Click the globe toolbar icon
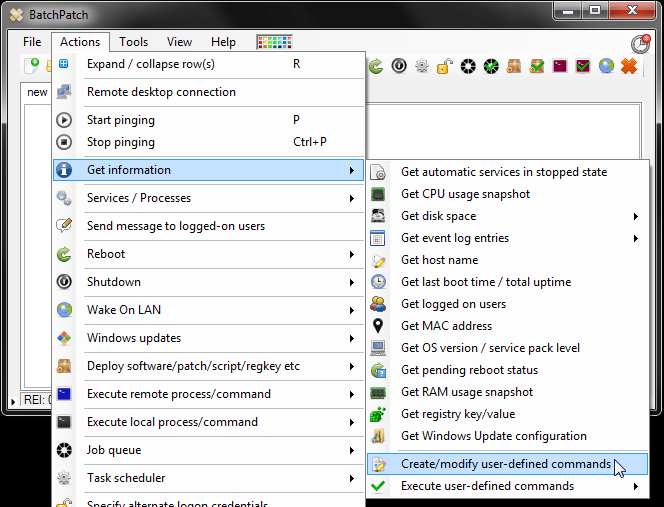This screenshot has height=507, width=664. (x=606, y=66)
